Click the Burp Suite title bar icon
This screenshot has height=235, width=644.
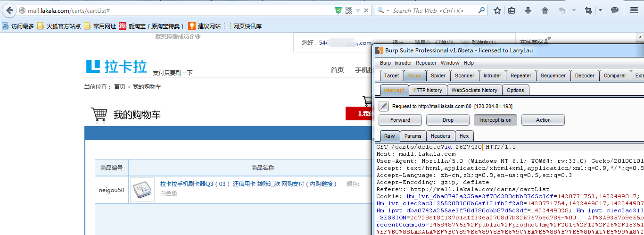point(379,50)
